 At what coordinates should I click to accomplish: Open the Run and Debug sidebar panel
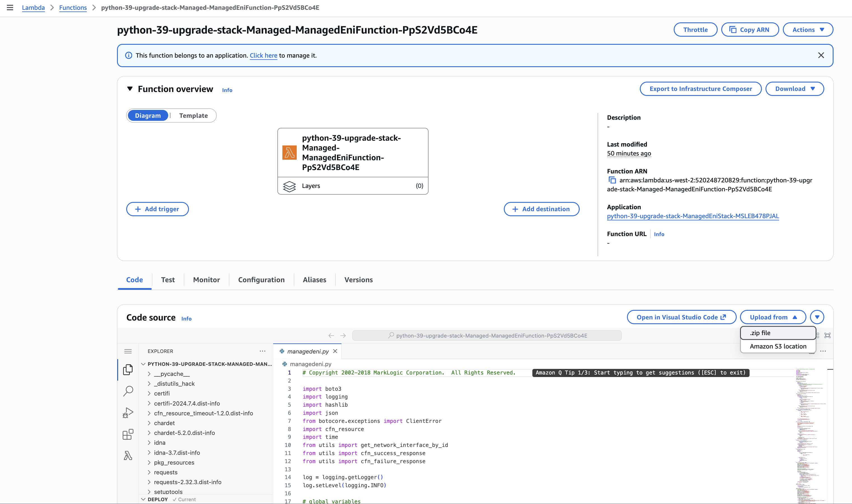[128, 413]
